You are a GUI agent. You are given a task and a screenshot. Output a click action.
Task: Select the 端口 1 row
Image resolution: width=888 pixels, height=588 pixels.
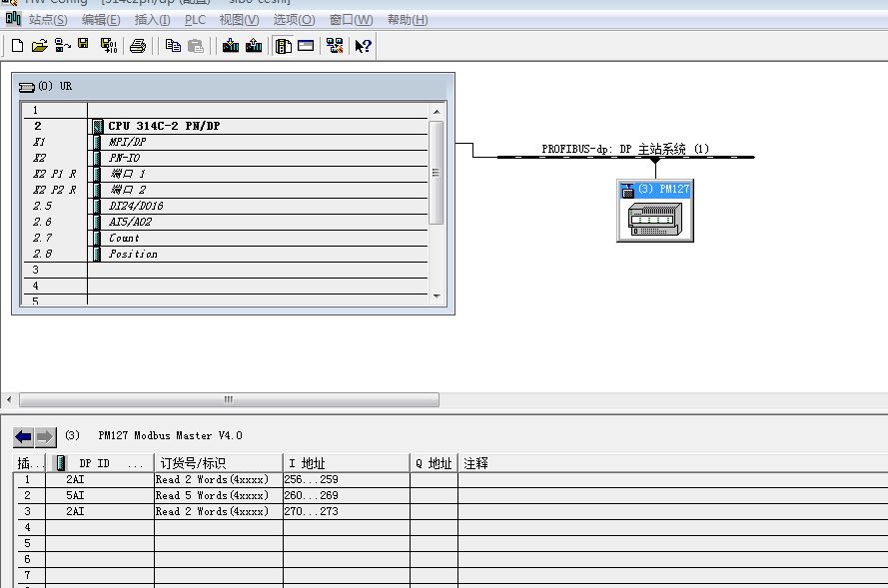point(226,174)
